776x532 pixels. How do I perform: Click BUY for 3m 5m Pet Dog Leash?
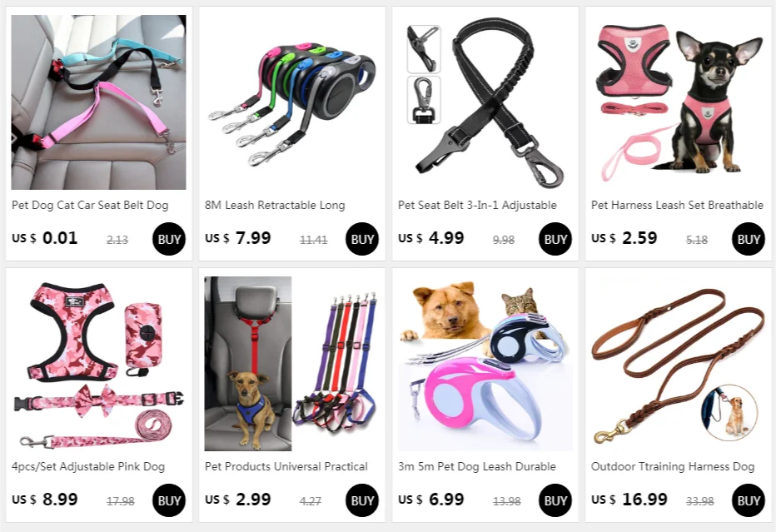point(555,500)
